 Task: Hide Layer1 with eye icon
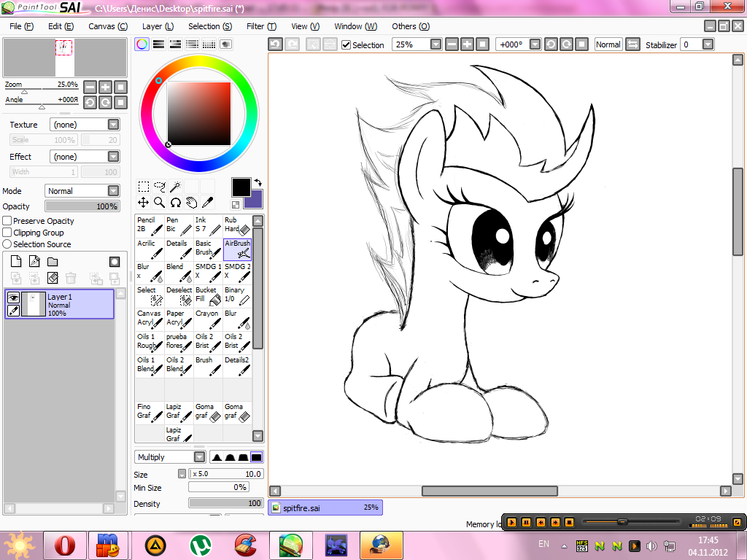coord(13,297)
